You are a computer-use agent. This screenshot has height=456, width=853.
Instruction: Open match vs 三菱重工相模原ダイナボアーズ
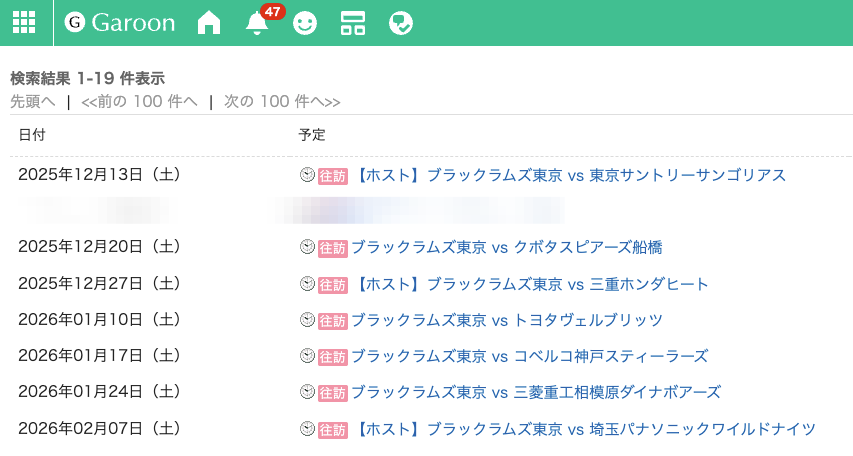[536, 392]
